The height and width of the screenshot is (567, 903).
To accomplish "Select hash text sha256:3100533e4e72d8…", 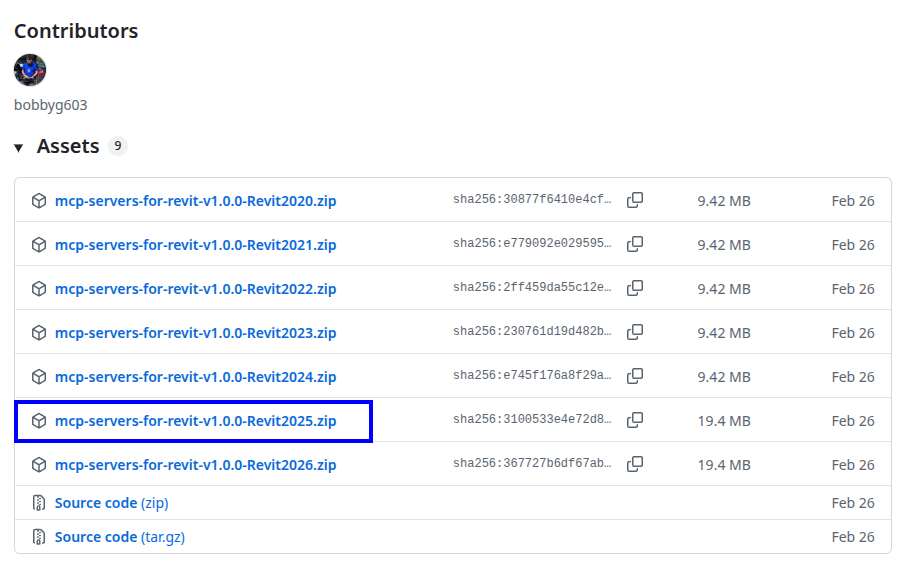I will pos(532,419).
